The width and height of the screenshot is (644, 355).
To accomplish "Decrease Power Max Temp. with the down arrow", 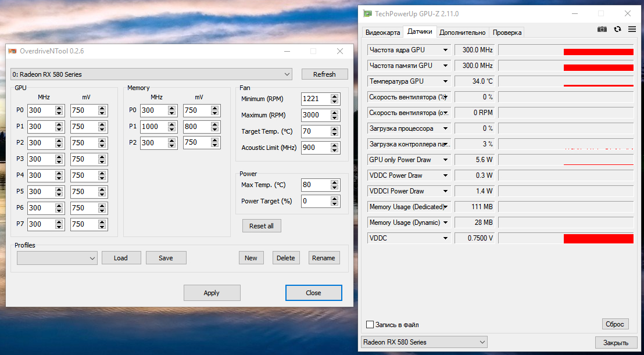I will click(x=335, y=188).
